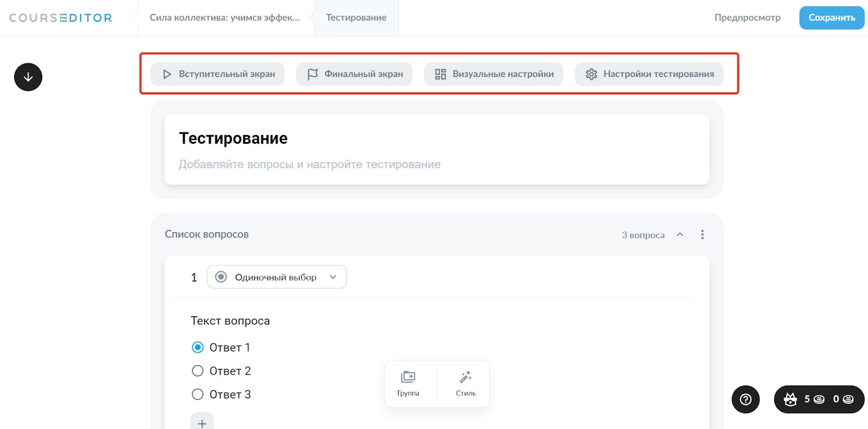This screenshot has height=429, width=868.
Task: Open the Вступительный экран settings
Action: click(x=218, y=74)
